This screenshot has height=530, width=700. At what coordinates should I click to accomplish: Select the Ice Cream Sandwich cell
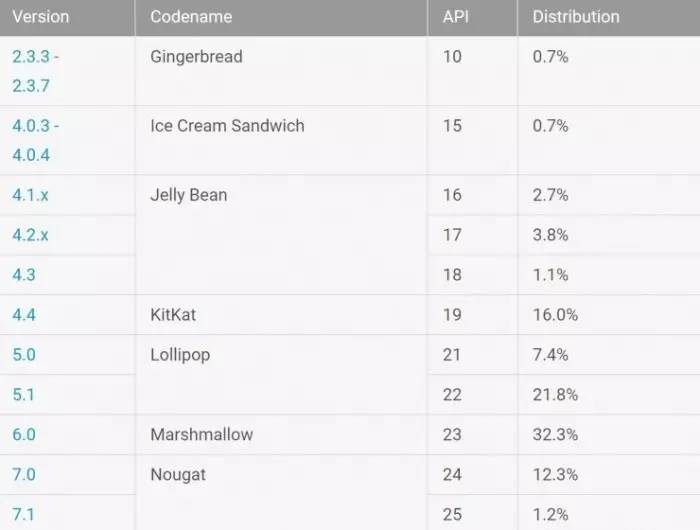[x=227, y=126]
